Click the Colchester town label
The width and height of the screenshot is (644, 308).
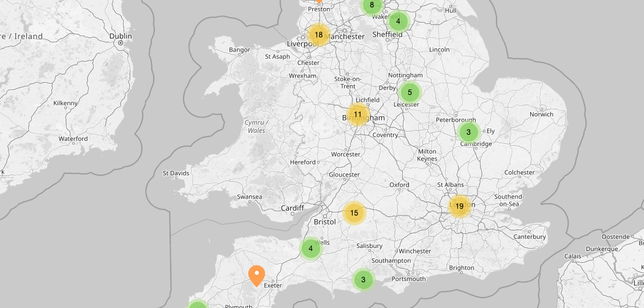coord(519,173)
